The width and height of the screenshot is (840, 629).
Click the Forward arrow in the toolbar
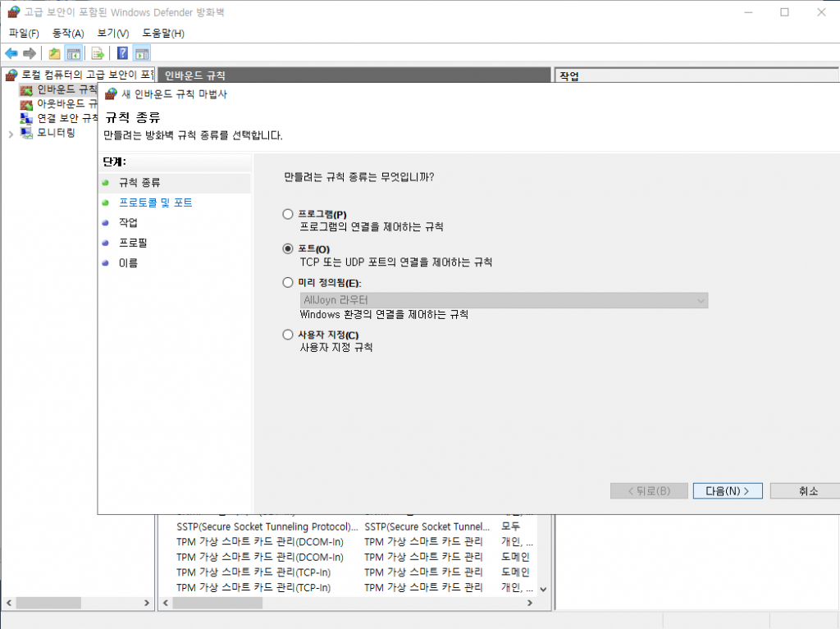click(x=30, y=53)
